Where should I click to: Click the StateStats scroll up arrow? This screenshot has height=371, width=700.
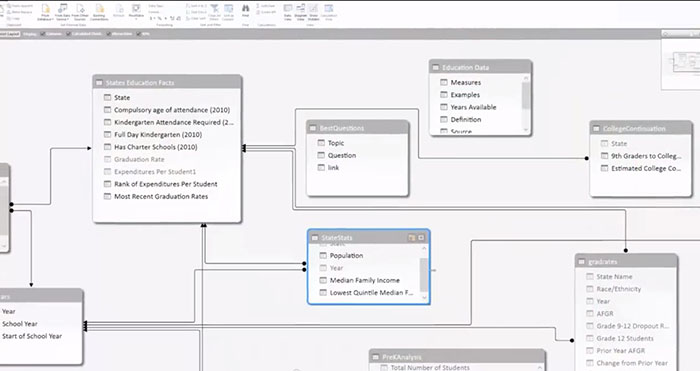tap(424, 248)
